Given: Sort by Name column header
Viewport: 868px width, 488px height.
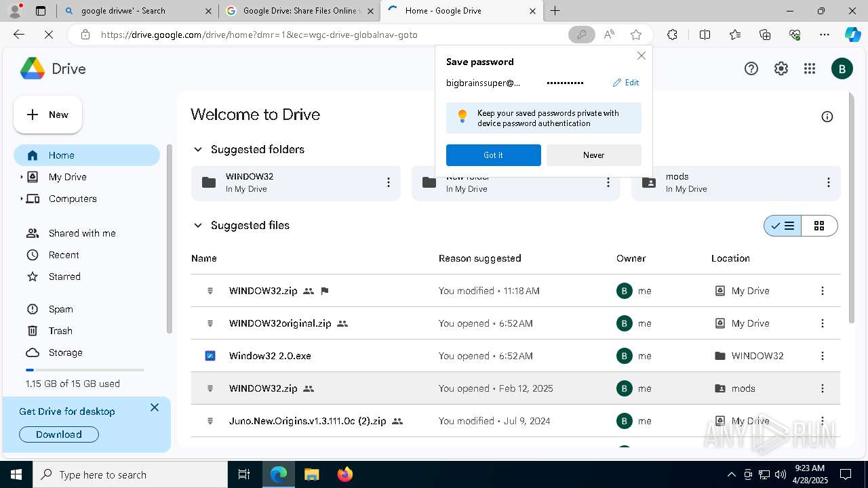Looking at the screenshot, I should point(204,258).
